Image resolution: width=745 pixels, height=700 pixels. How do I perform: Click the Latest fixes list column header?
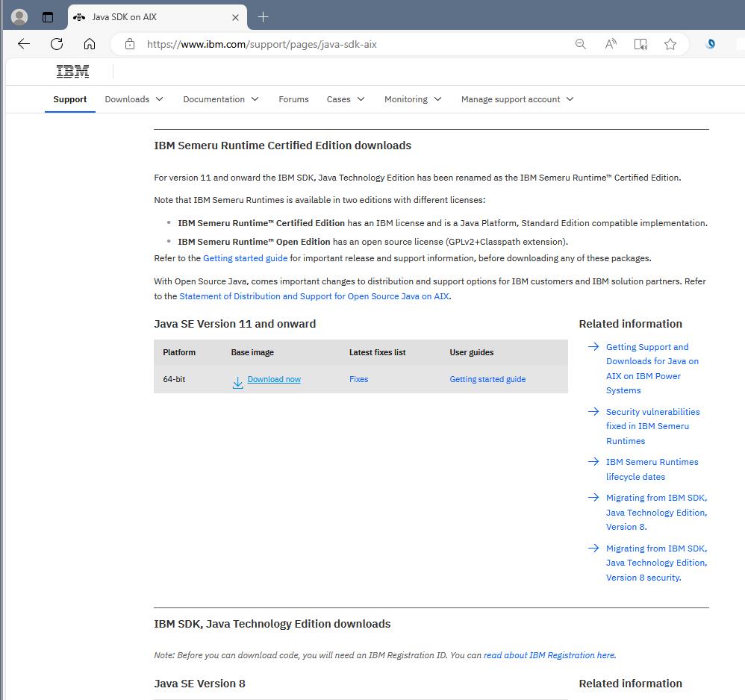click(x=377, y=352)
